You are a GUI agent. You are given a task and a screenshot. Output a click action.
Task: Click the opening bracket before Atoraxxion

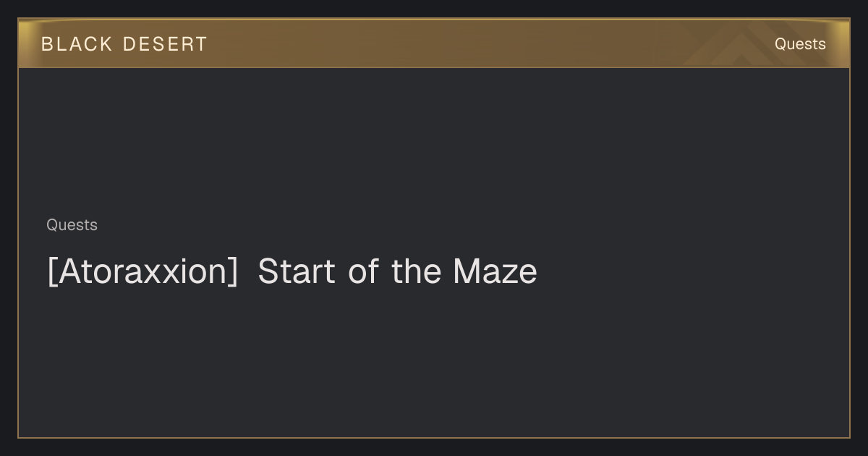[51, 272]
